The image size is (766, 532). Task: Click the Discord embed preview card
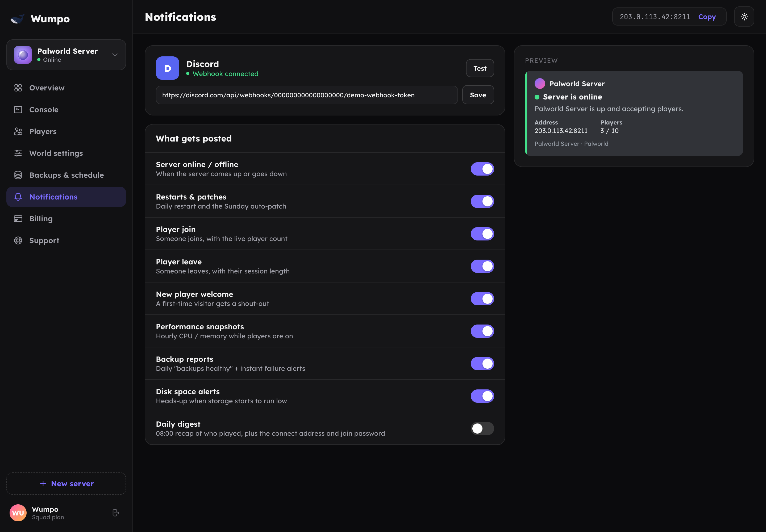[634, 113]
